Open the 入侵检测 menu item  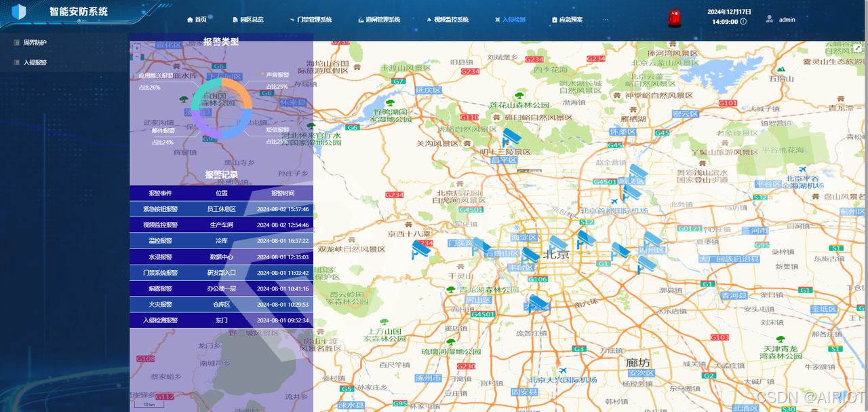510,20
